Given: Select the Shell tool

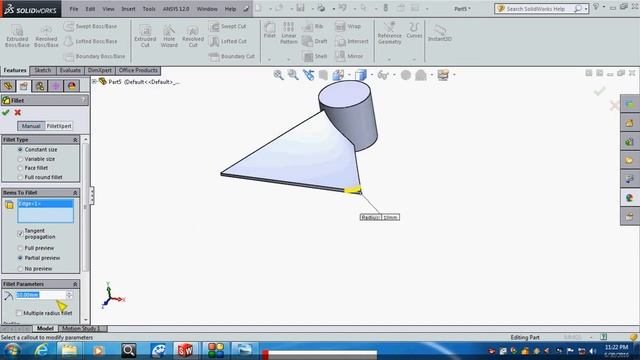Looking at the screenshot, I should (x=315, y=56).
